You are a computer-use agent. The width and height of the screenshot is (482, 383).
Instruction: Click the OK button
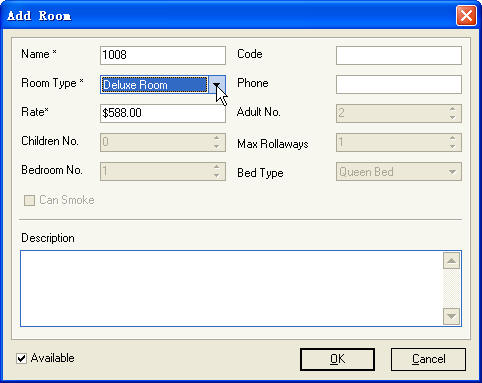pyautogui.click(x=337, y=359)
